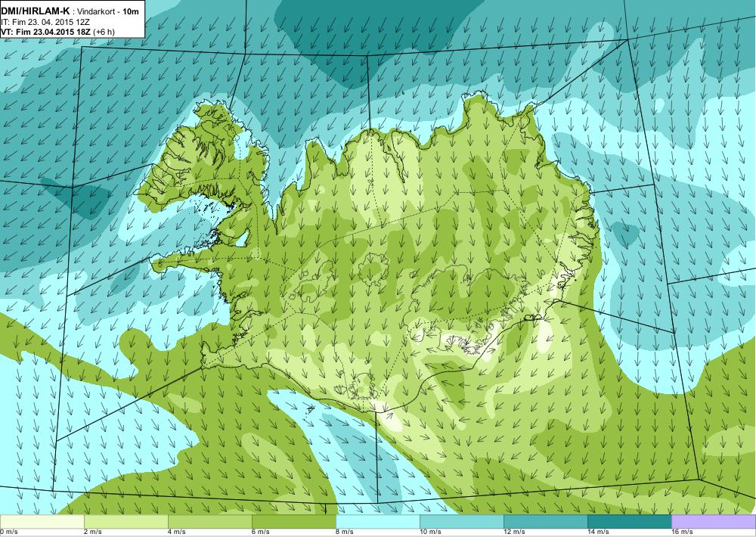This screenshot has height=537, width=756.
Task: Click the 10–12 m/s cyan legend swatch
Action: pyautogui.click(x=461, y=522)
